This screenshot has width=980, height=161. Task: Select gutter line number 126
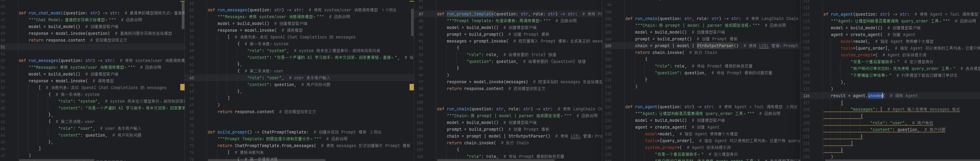point(806,96)
